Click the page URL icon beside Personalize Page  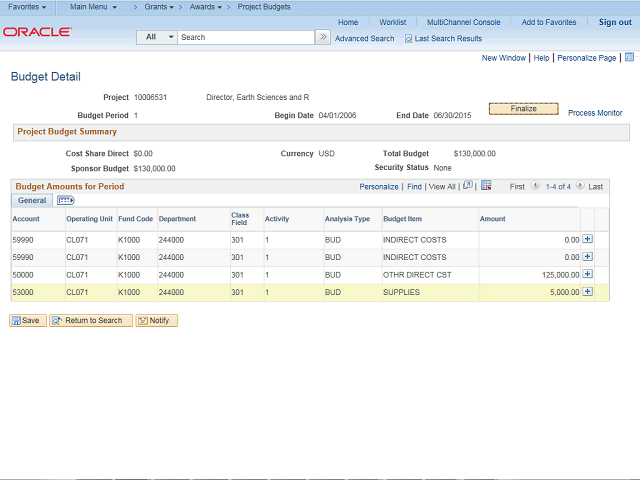coord(629,58)
